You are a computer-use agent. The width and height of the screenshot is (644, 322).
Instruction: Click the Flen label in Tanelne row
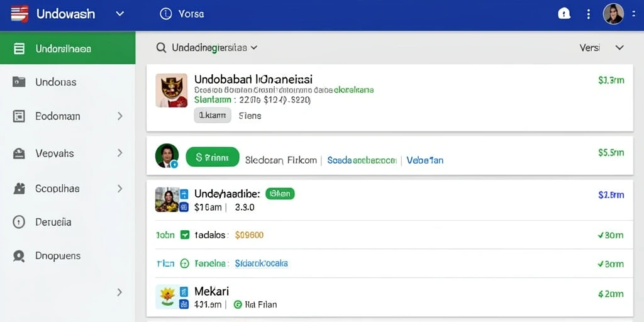click(165, 264)
